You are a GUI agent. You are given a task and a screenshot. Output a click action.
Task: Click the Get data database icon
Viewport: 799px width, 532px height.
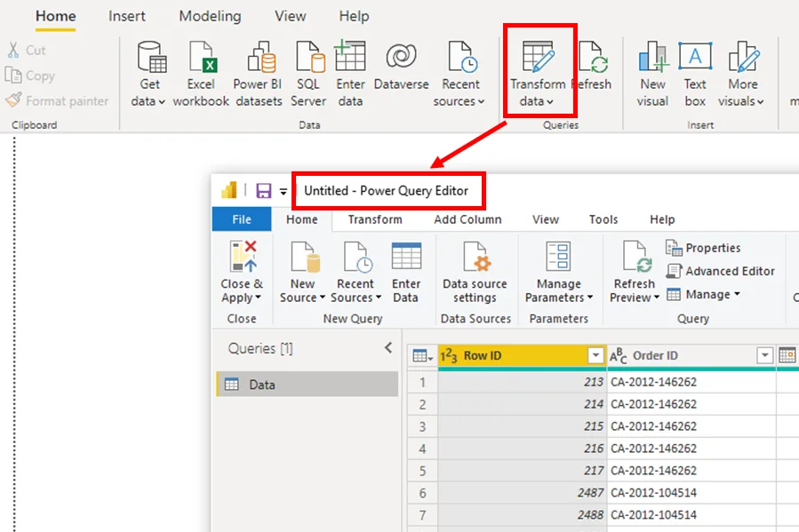point(151,57)
